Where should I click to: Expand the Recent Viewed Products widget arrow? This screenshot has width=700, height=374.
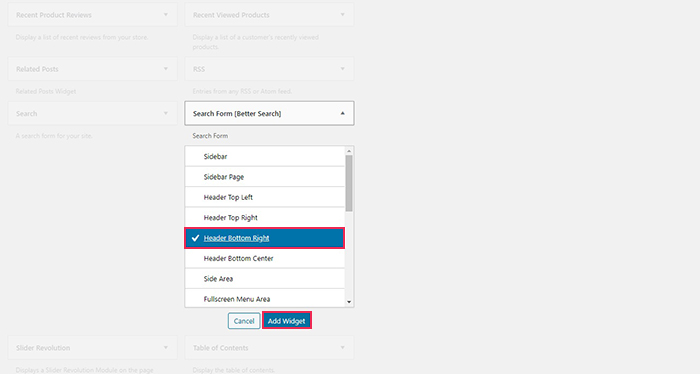click(342, 15)
